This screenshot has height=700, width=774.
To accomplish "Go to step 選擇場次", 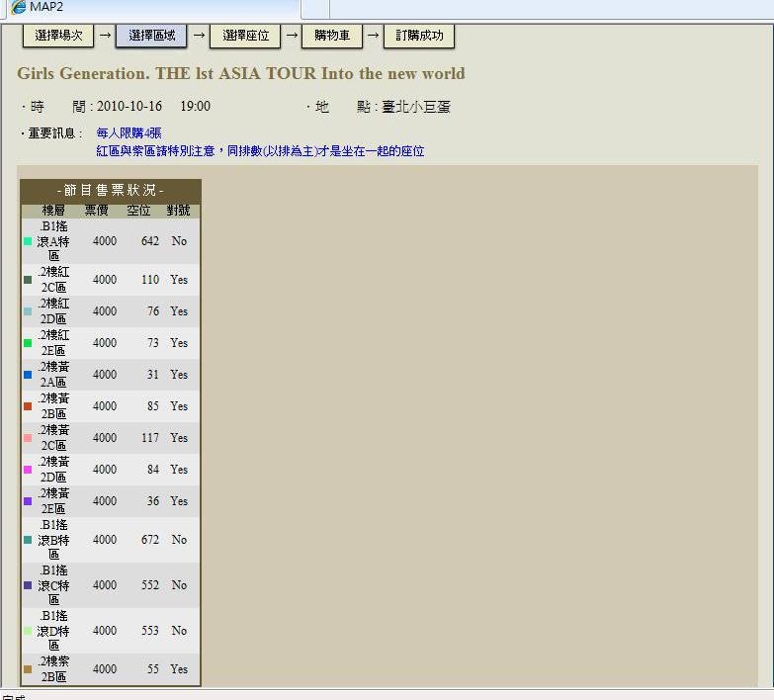I will coord(58,36).
